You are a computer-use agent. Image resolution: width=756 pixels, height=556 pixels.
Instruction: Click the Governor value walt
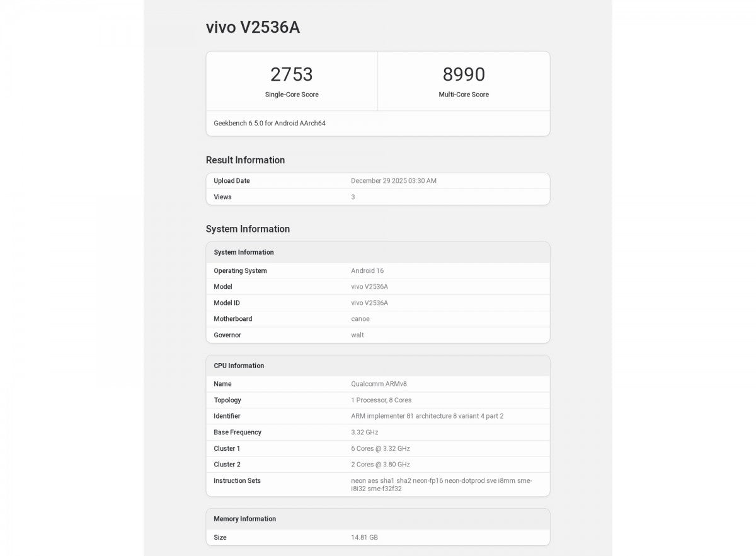pos(357,335)
